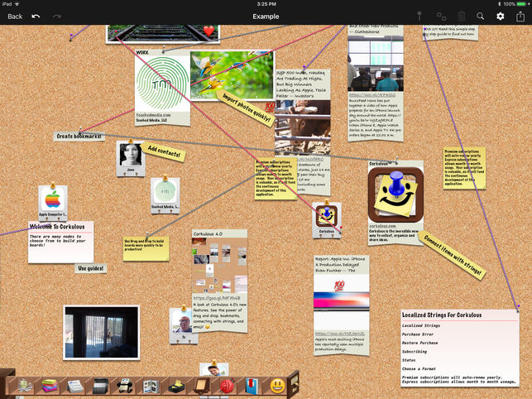Screen dimensions: 532x399
Task: Select the Corkulous 4.0 board preview
Action: 219,265
